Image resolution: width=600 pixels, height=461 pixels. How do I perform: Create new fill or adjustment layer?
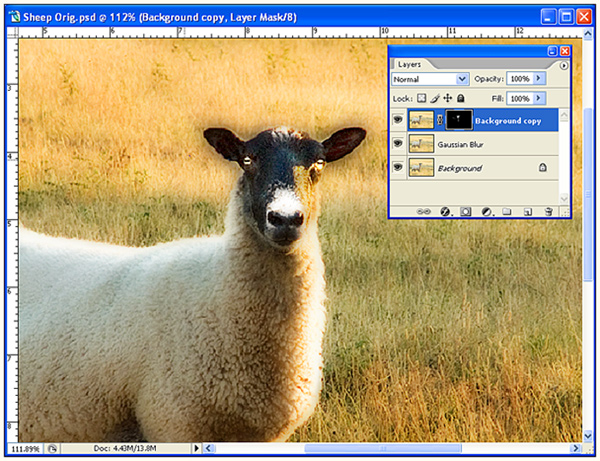click(487, 212)
